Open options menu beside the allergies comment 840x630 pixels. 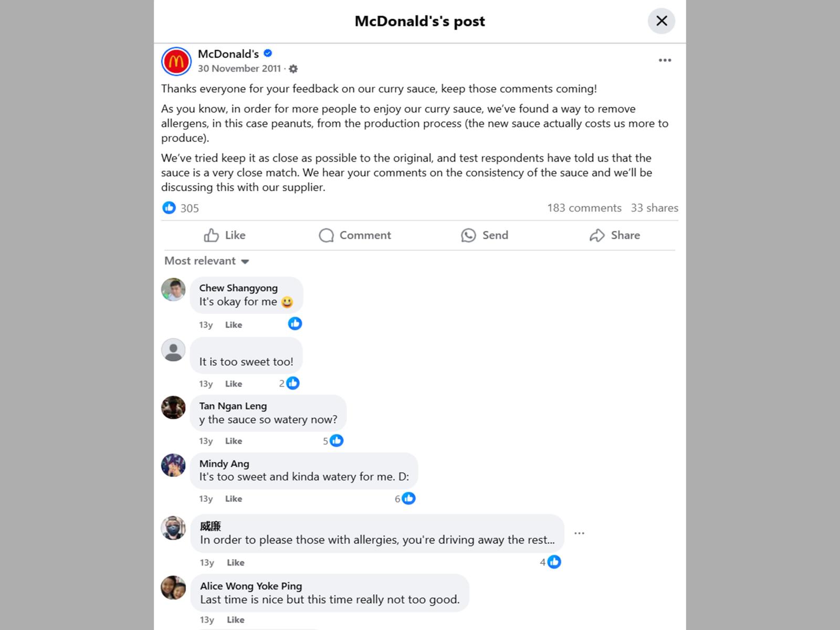(579, 533)
